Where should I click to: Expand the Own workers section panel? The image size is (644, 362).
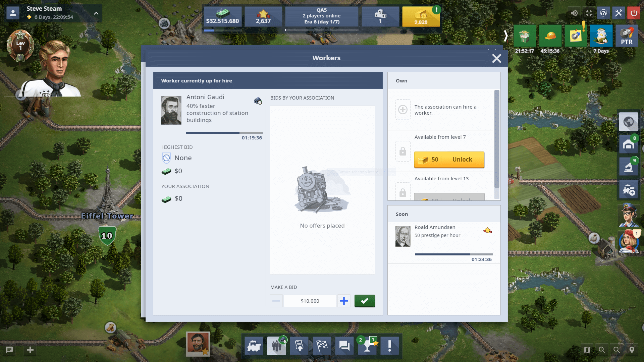tap(401, 80)
